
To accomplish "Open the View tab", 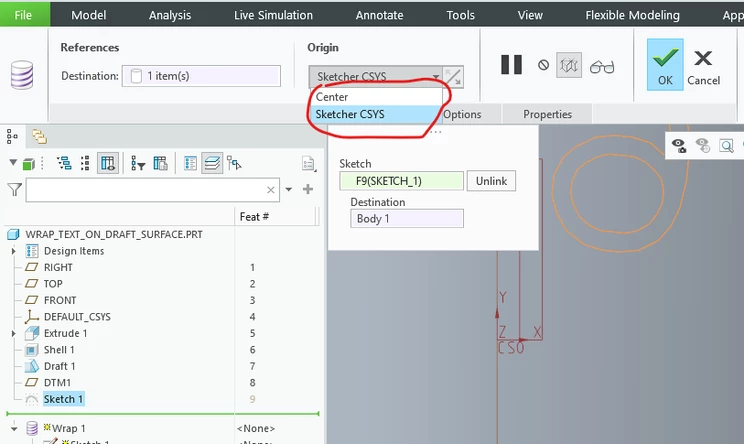I will (x=530, y=15).
